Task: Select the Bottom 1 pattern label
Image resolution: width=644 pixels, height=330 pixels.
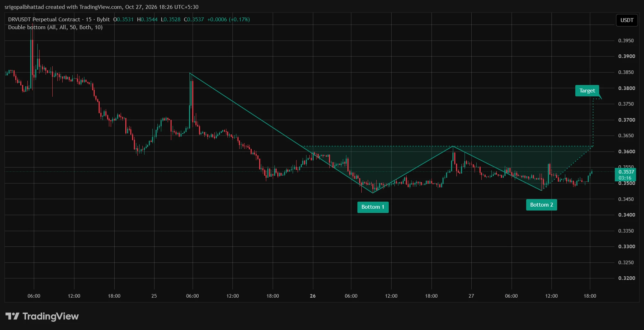Action: (373, 207)
